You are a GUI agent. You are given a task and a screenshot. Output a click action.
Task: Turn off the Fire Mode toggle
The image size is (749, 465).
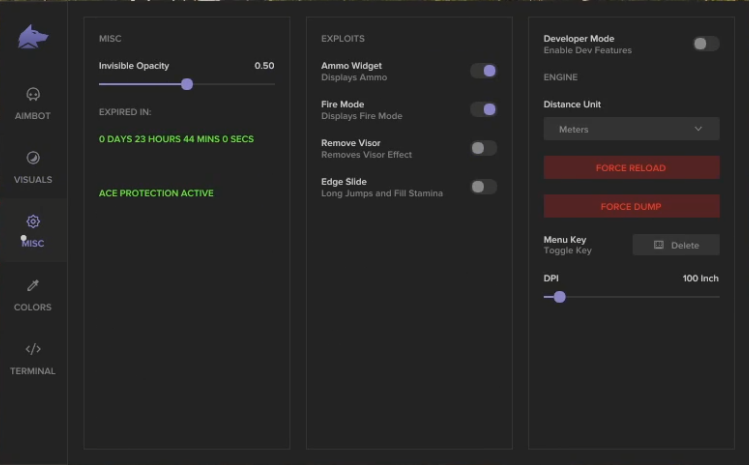[x=483, y=109]
